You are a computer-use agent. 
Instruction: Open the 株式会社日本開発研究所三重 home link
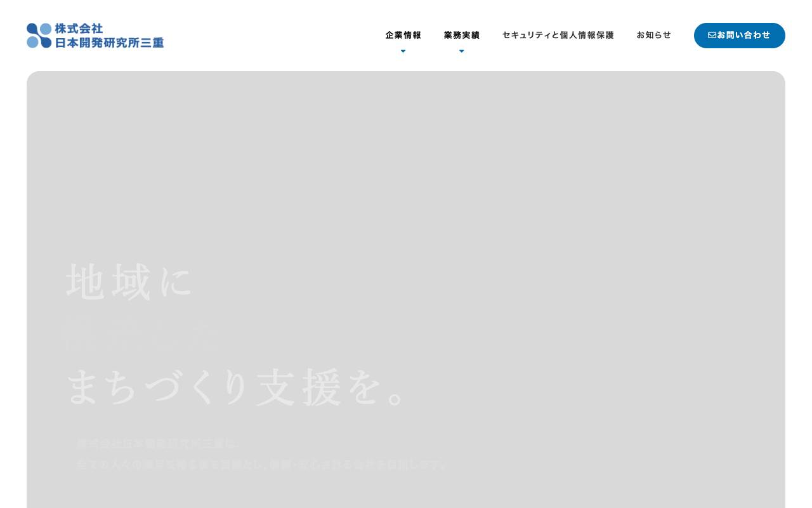click(x=95, y=36)
